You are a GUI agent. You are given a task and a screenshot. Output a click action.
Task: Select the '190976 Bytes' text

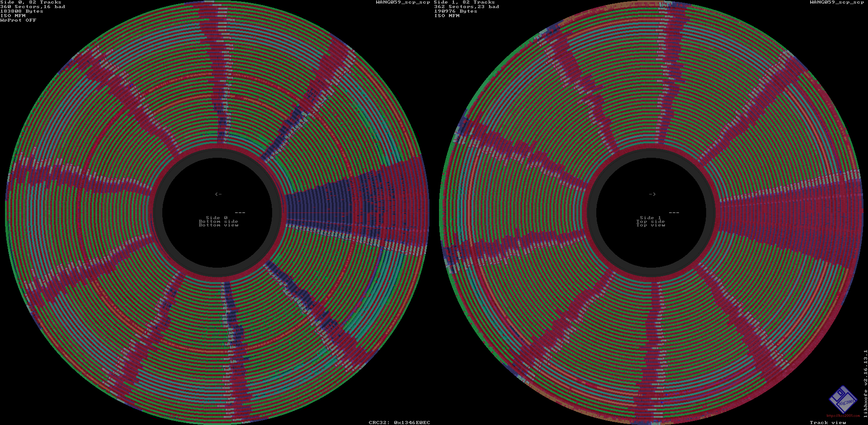pos(456,11)
